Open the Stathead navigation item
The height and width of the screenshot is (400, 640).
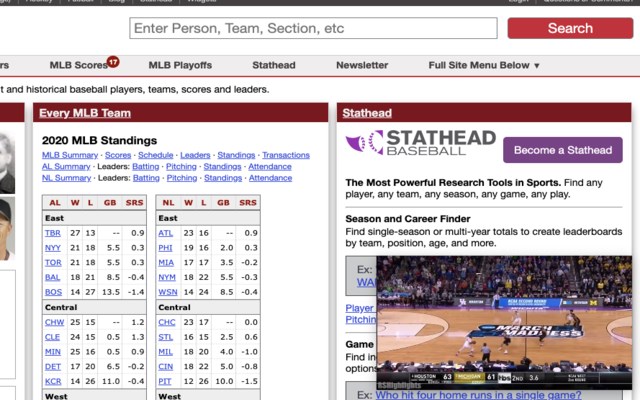tap(274, 65)
